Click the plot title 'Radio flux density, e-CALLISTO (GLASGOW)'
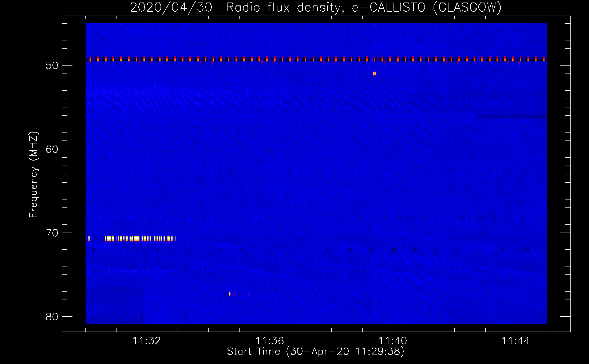Image resolution: width=589 pixels, height=364 pixels. coord(364,7)
